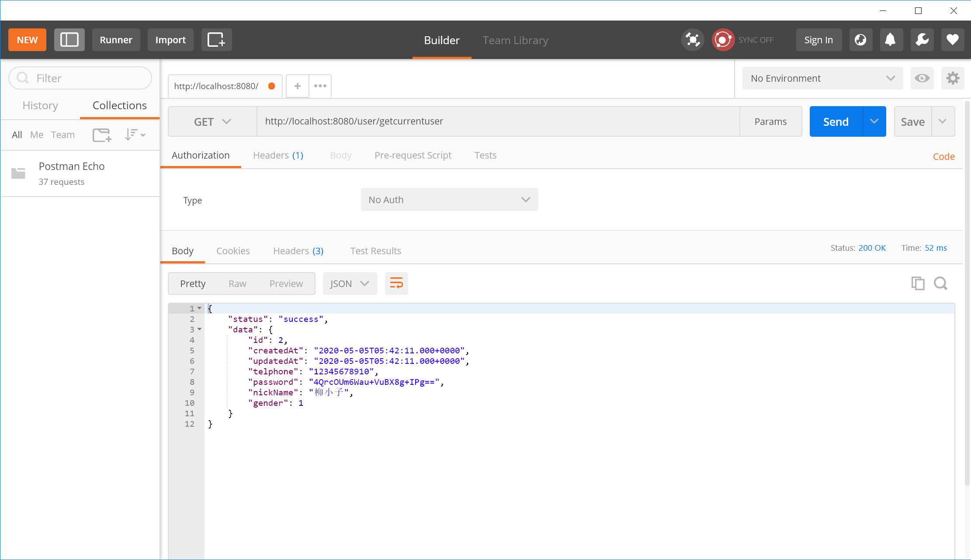The height and width of the screenshot is (560, 971).
Task: Open the Code snippet link
Action: pos(943,156)
